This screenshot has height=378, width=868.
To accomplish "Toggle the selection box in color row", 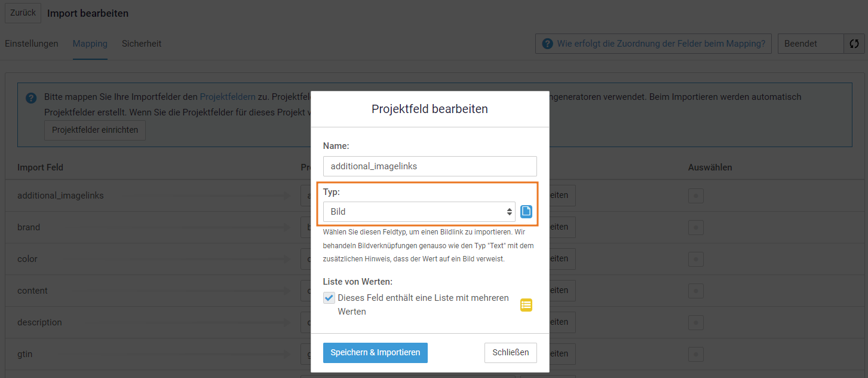I will [x=695, y=259].
